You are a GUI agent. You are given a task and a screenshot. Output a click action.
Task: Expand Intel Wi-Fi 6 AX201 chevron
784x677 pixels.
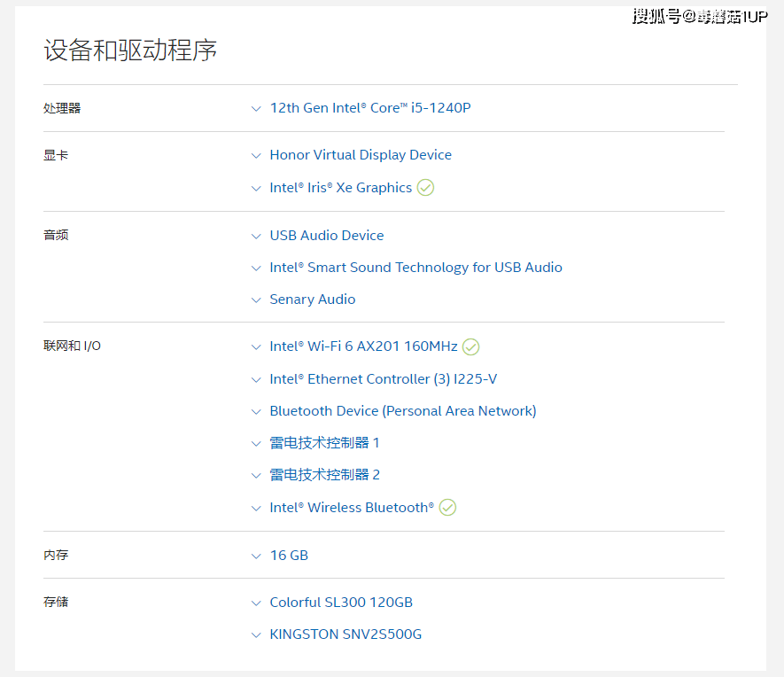click(256, 347)
